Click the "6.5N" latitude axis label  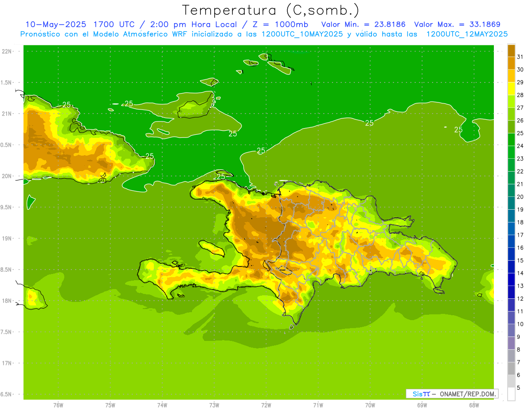click(x=6, y=394)
